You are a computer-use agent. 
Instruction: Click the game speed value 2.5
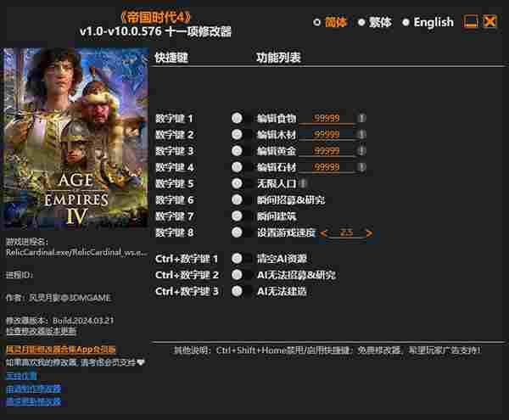[346, 232]
